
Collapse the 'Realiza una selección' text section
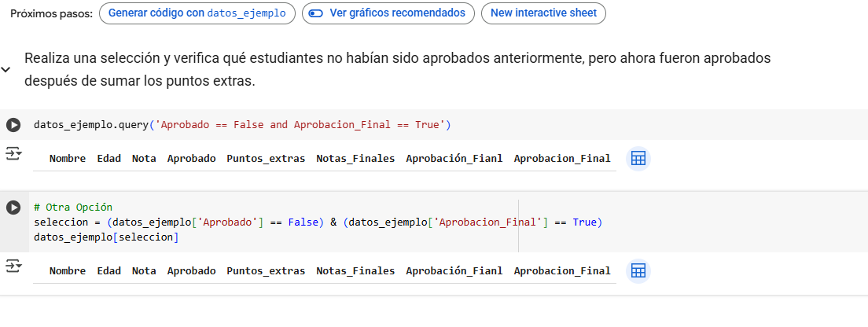tap(6, 70)
